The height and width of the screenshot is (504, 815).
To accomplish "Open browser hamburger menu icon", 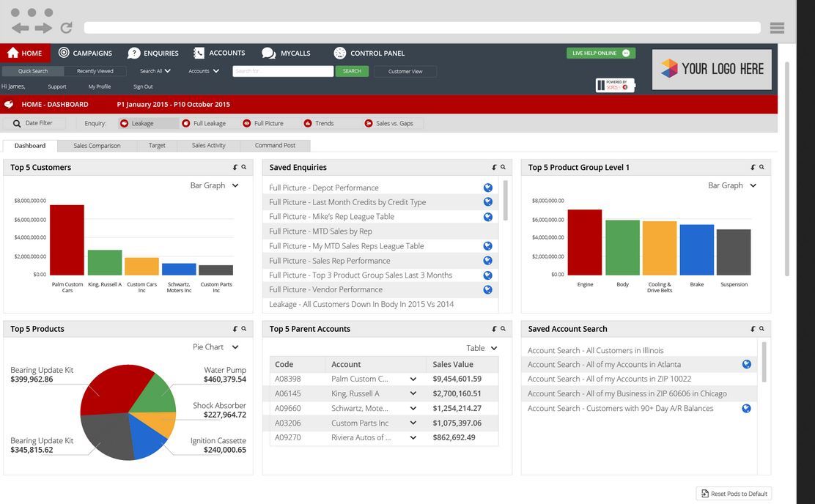I will pos(777,28).
